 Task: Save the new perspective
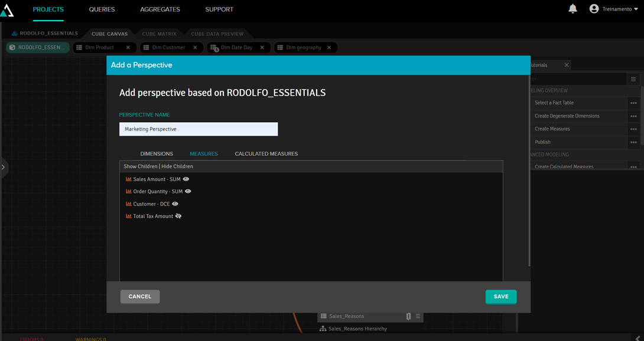500,297
